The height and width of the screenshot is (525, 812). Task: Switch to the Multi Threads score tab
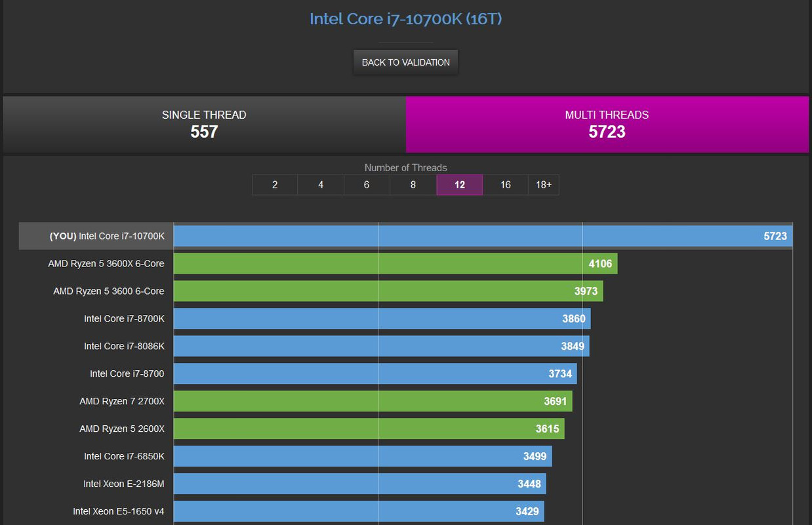point(607,125)
